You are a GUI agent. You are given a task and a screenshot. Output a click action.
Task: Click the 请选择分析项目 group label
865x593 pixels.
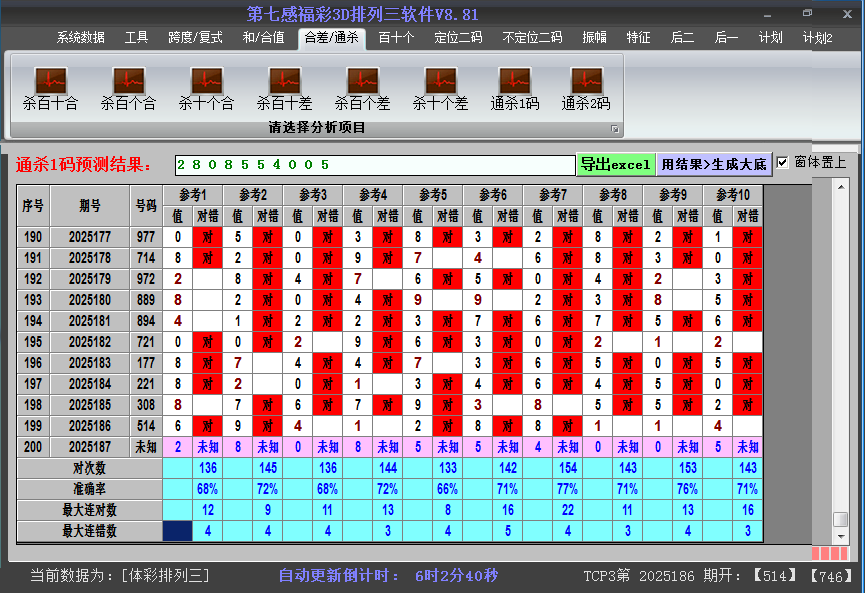pyautogui.click(x=317, y=128)
